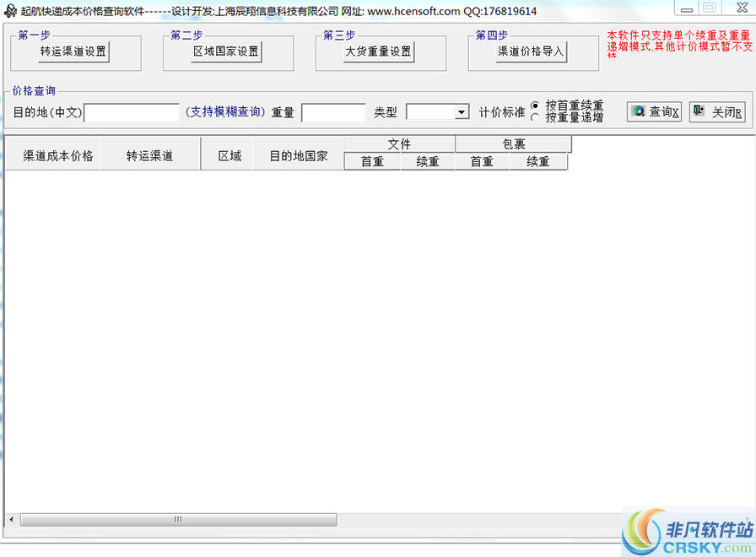Open the 区域国家设置 settings
The width and height of the screenshot is (756, 557).
226,51
